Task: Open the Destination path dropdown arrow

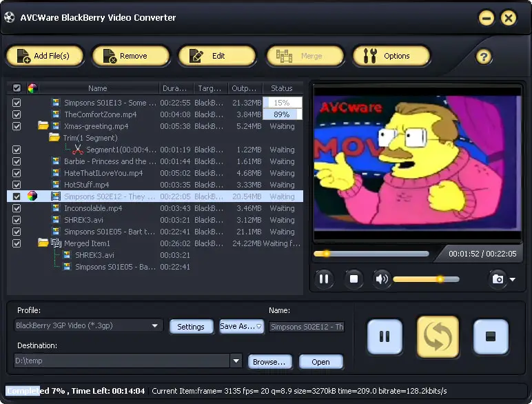Action: 236,361
